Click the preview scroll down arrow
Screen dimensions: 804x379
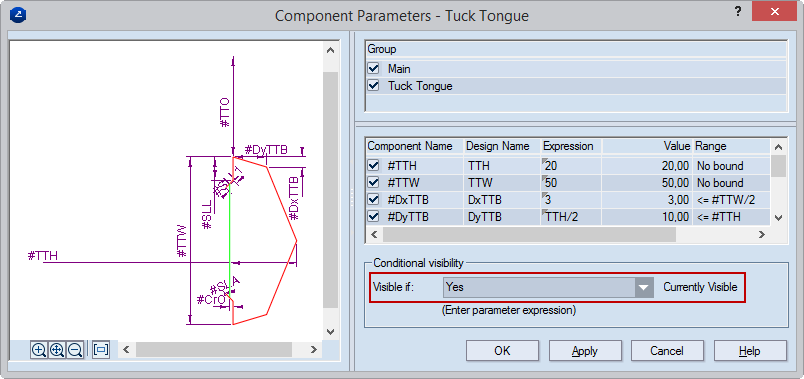(x=331, y=332)
